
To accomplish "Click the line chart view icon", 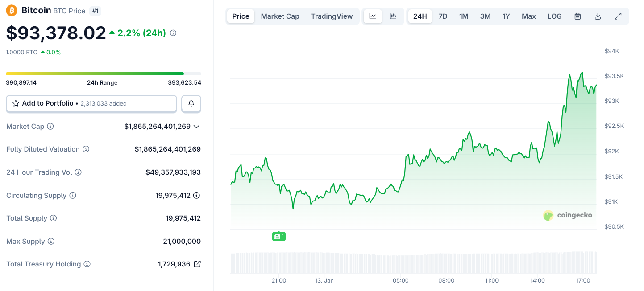I will (373, 16).
